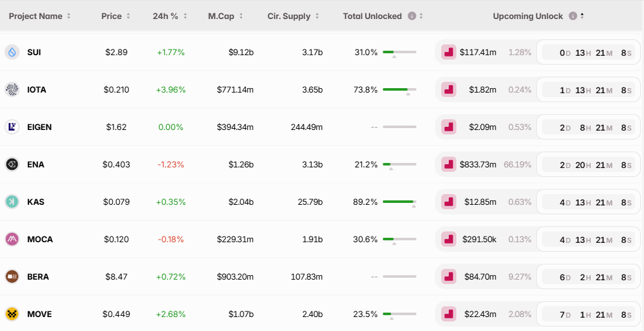Open the SUI project name link
644x331 pixels.
(x=34, y=53)
